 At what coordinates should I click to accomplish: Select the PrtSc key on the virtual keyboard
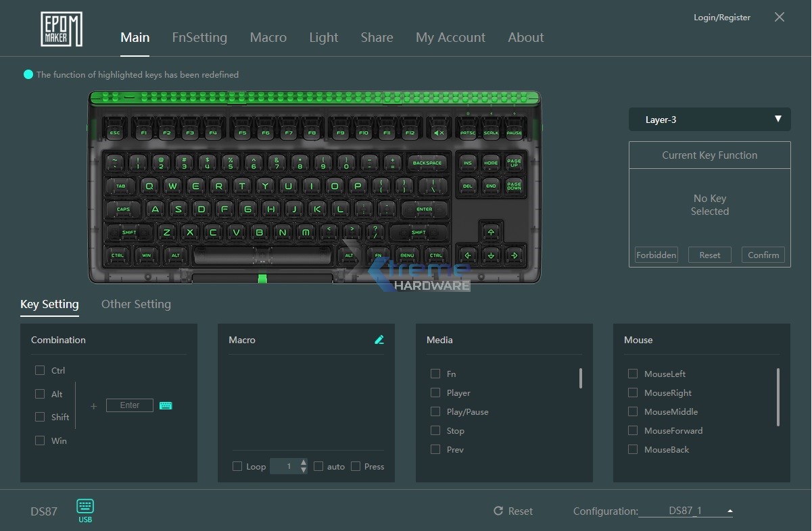(x=467, y=132)
